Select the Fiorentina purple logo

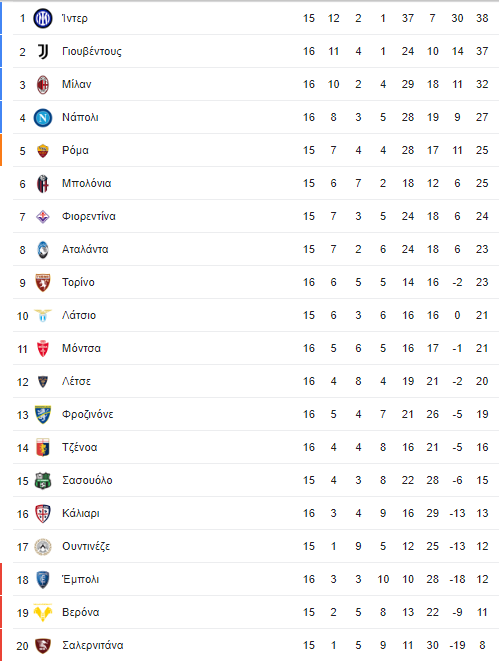point(43,216)
